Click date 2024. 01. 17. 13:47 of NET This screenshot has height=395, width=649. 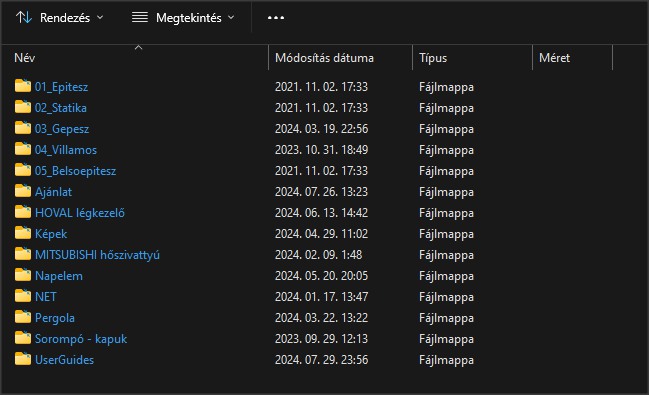coord(322,297)
